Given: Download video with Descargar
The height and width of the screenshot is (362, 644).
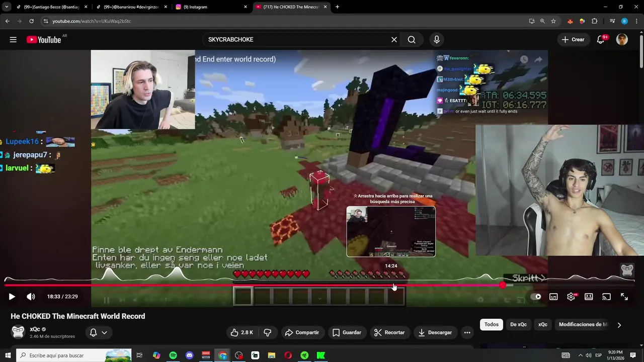Looking at the screenshot, I should (x=435, y=332).
